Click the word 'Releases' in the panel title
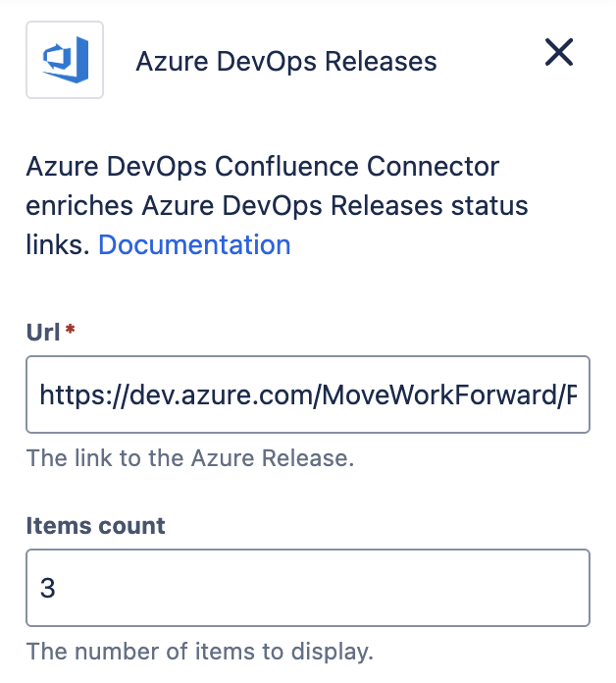Viewport: 616px width, 683px height. 385,61
